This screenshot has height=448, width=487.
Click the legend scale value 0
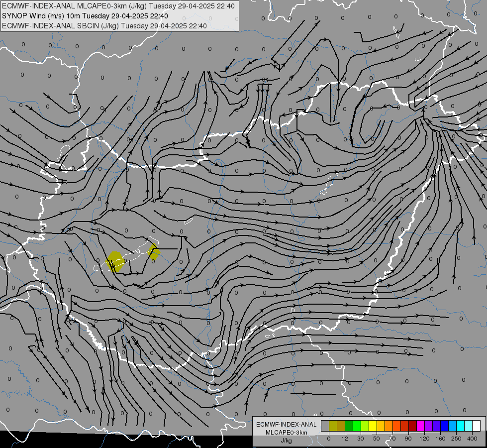coord(329,439)
